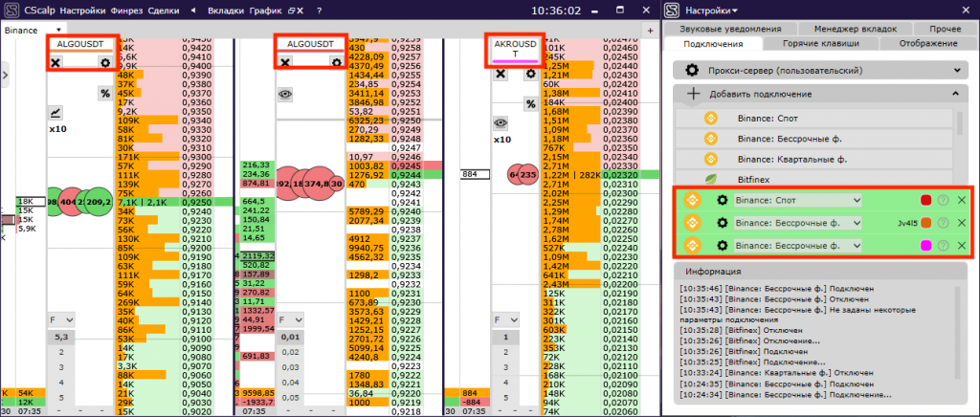This screenshot has width=980, height=417.
Task: Change orange color of Jv4l5 connection
Action: (x=926, y=223)
